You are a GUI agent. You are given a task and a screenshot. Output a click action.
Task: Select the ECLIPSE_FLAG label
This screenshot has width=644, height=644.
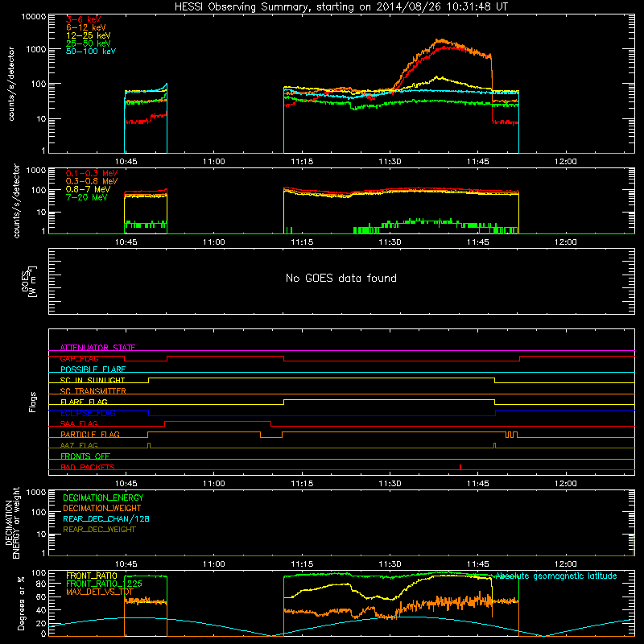(88, 413)
